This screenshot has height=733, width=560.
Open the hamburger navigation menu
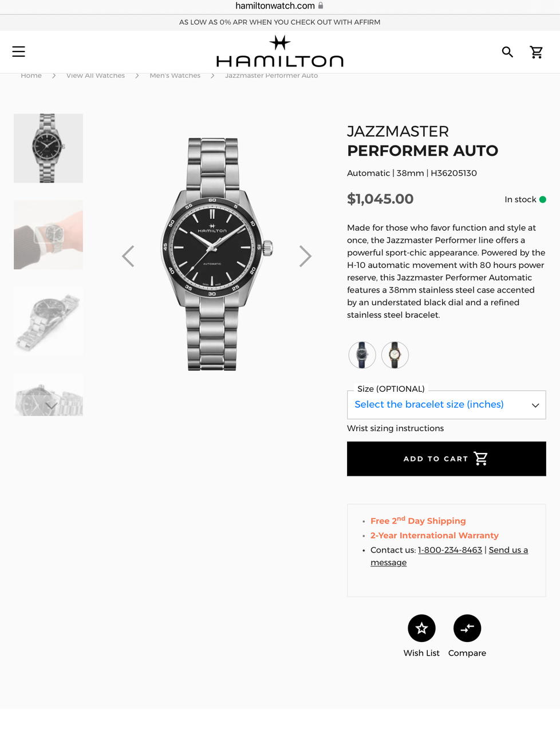[19, 52]
